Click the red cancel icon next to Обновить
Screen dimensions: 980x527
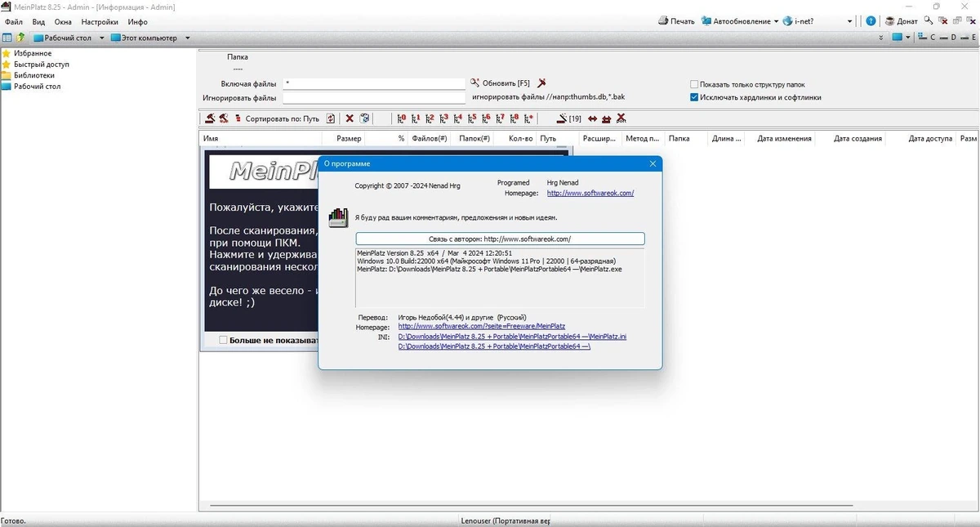click(x=541, y=83)
